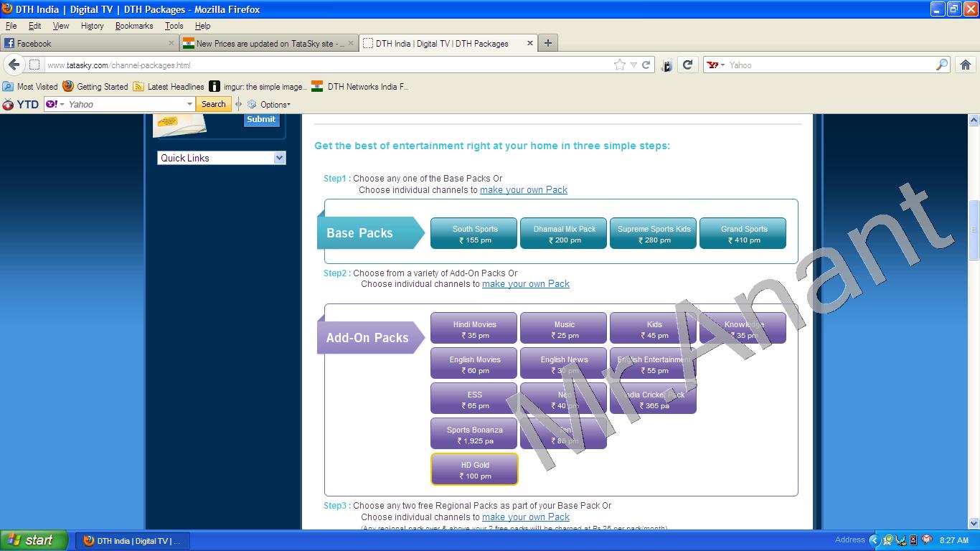Choose the Music add-on pack
The image size is (980, 551).
(x=563, y=329)
